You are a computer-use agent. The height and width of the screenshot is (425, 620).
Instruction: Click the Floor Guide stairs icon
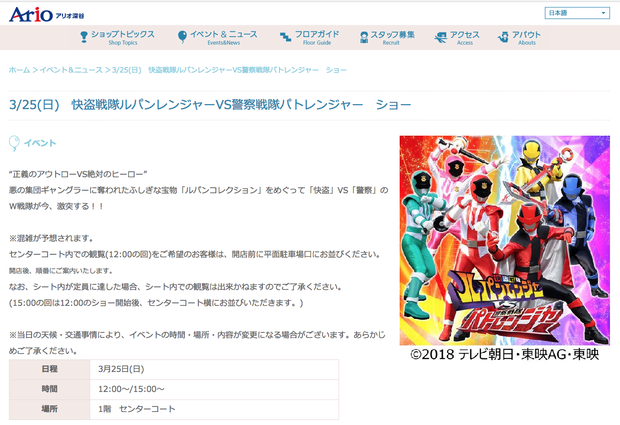pos(285,37)
